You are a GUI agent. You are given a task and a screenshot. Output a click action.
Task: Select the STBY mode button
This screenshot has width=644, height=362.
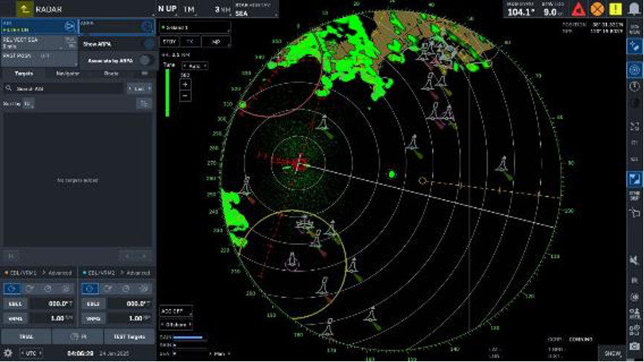click(170, 42)
